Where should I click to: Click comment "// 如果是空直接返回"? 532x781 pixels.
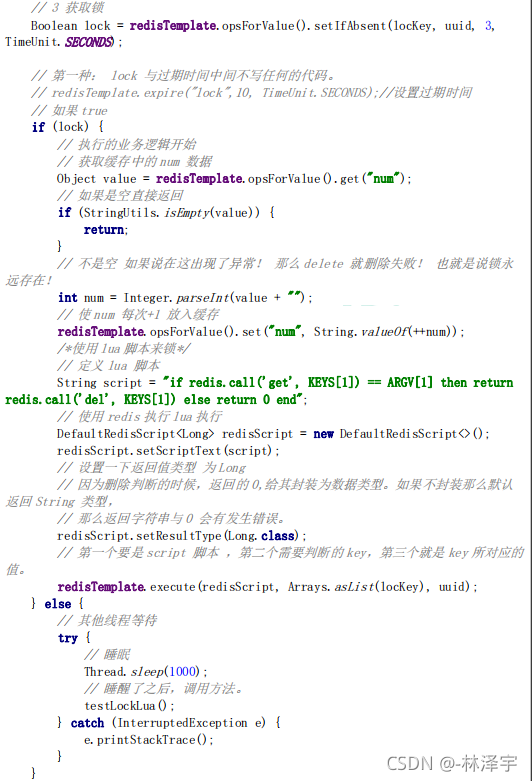pos(120,195)
